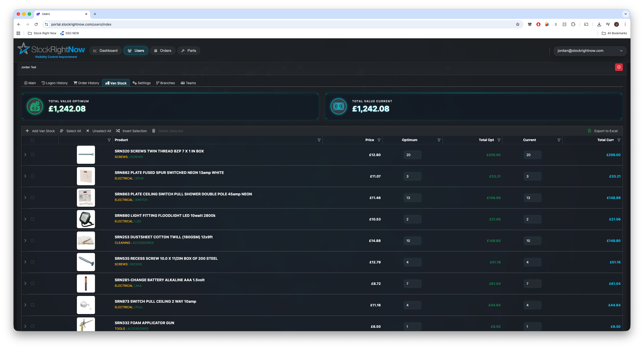644x349 pixels.
Task: Click the red close user panel icon
Action: click(619, 67)
